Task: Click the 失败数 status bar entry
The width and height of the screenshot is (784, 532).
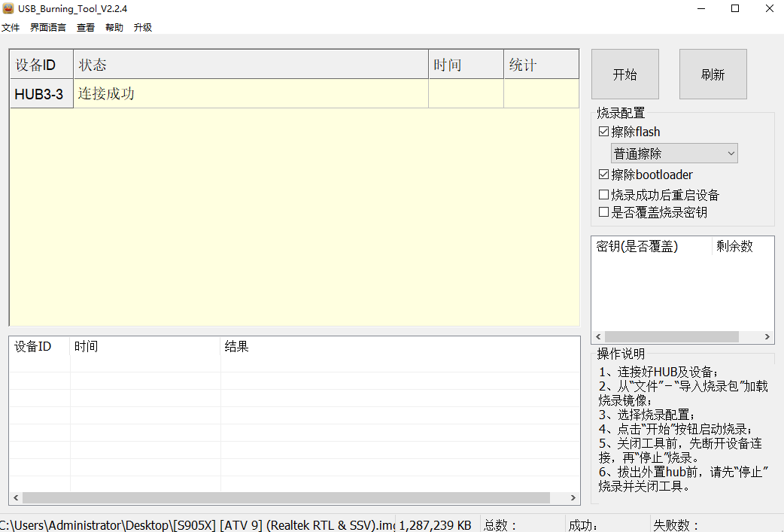Action: pos(676,525)
